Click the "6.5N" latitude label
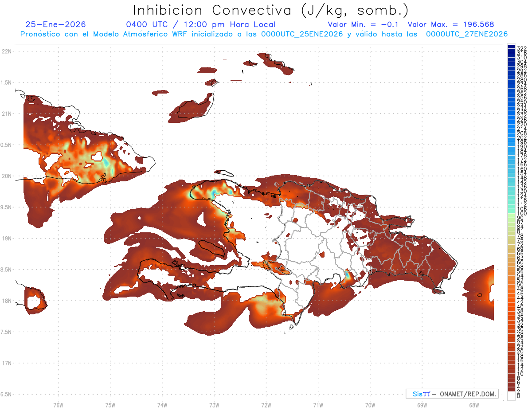This screenshot has width=532, height=411. tap(6, 394)
